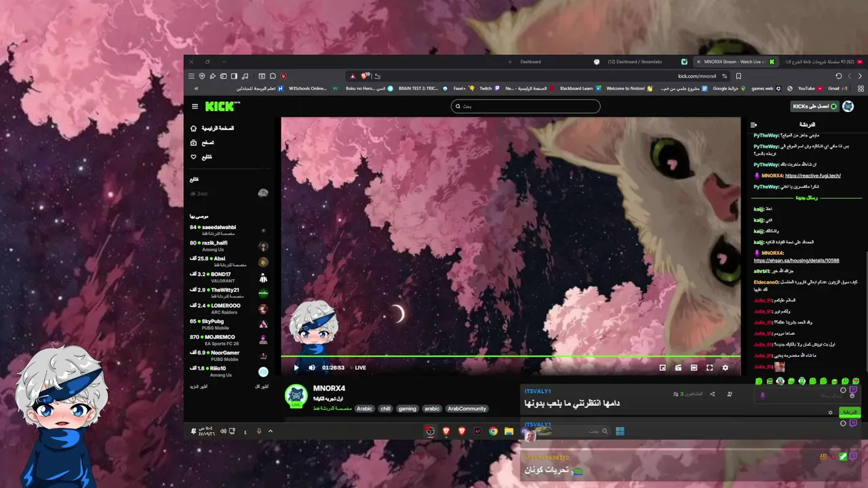Open the Kick sidebar hamburger menu

pos(195,106)
